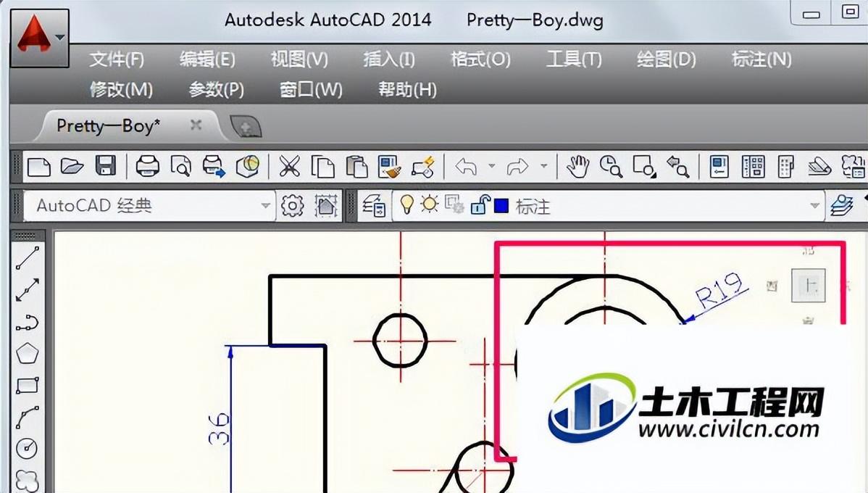The width and height of the screenshot is (868, 493).
Task: Choose the Circle tool in draw toolbar
Action: tap(28, 448)
